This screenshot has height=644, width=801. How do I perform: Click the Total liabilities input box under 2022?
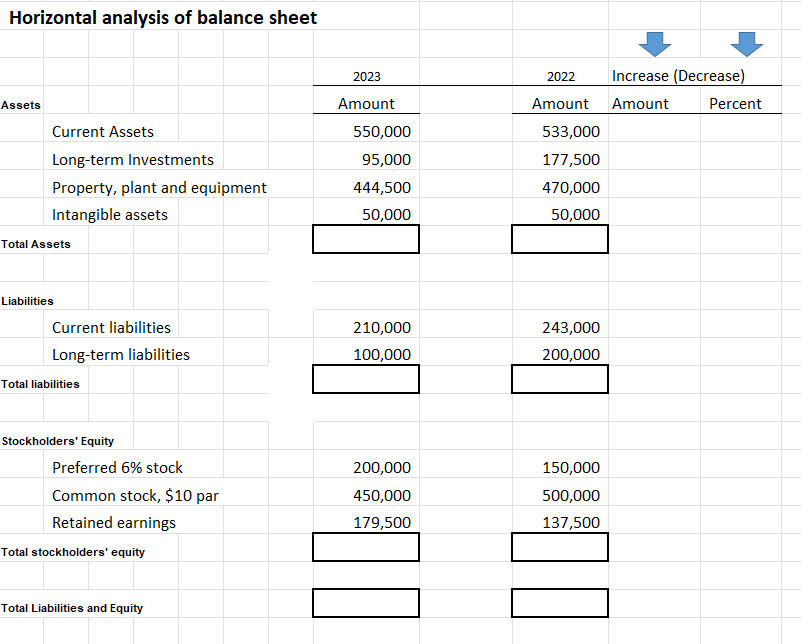pyautogui.click(x=559, y=379)
